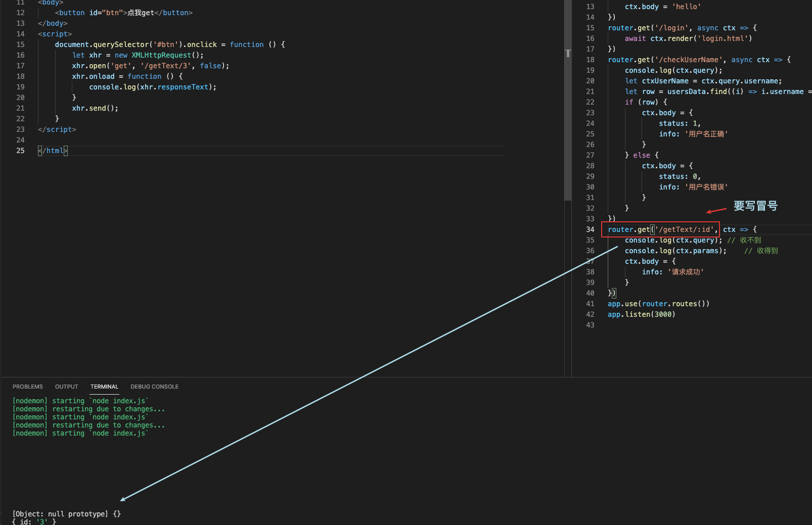Click the router.get('/checkUserName') line

[699, 60]
